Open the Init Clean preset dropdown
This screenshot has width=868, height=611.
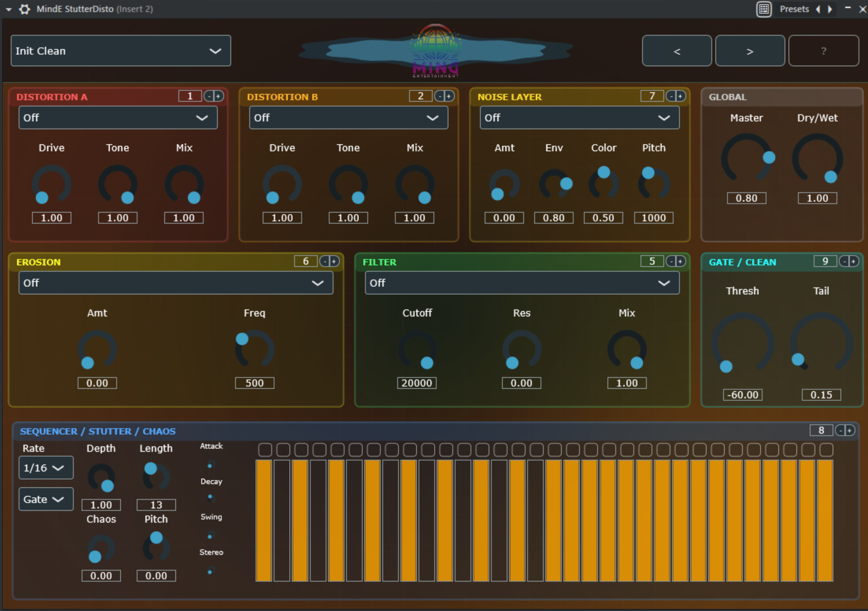coord(120,51)
